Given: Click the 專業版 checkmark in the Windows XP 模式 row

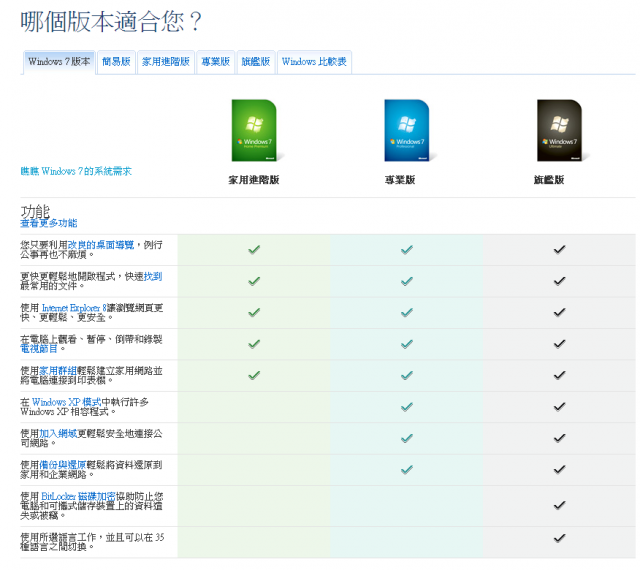Looking at the screenshot, I should point(407,407).
